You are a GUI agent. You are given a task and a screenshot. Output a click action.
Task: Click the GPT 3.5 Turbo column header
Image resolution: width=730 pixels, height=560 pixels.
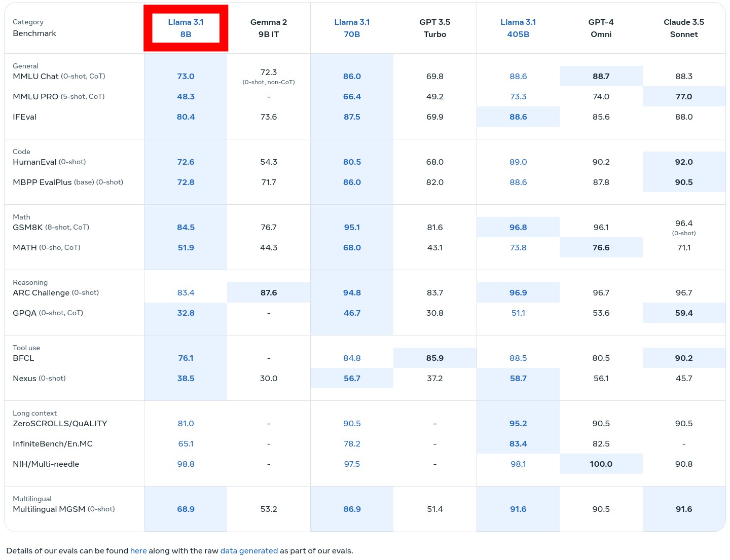435,28
